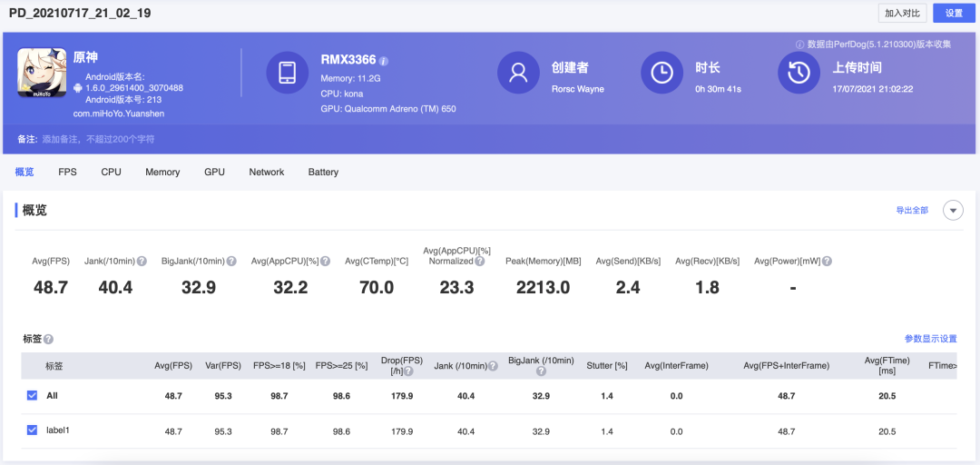Switch to the FPS tab

click(67, 172)
